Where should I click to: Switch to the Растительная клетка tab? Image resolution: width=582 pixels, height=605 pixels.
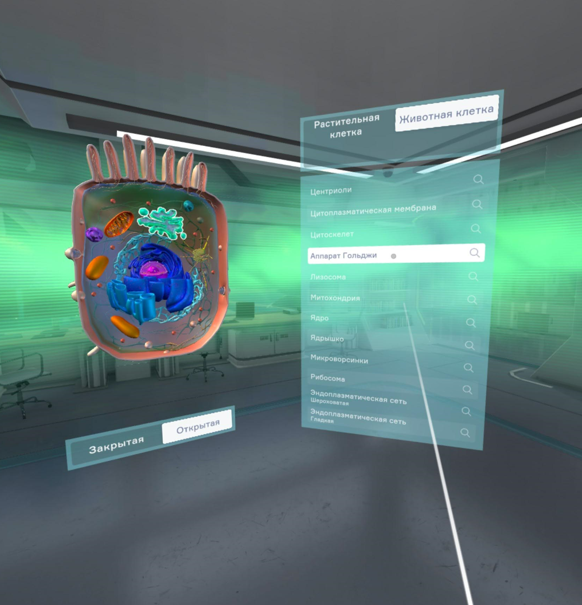(346, 126)
